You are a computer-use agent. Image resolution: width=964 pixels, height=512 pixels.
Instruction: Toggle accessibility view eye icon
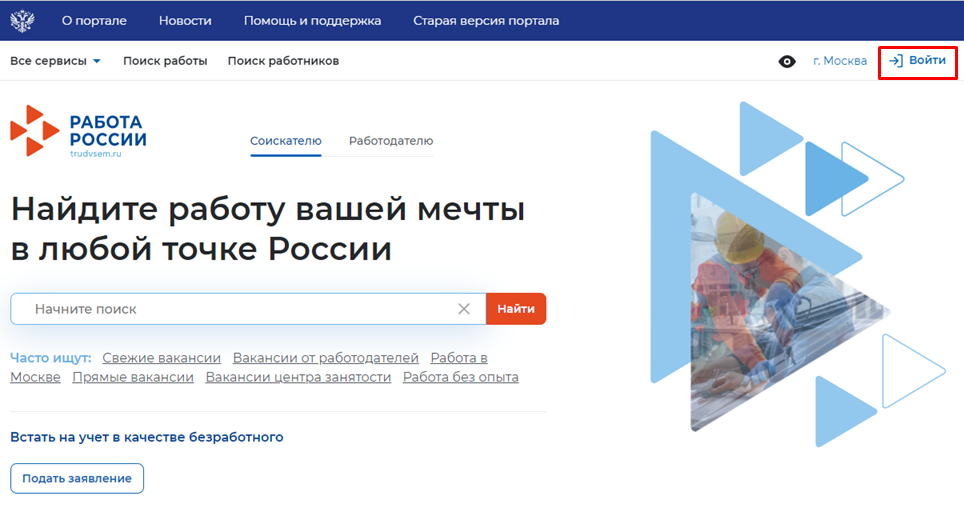click(787, 61)
